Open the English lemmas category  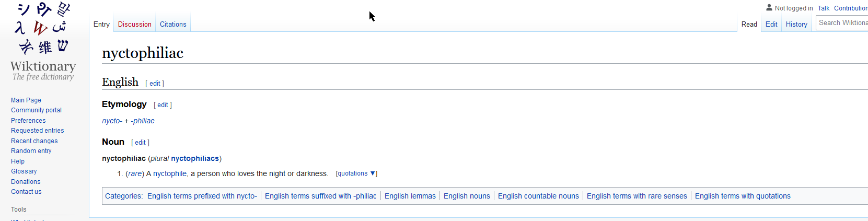coord(410,196)
